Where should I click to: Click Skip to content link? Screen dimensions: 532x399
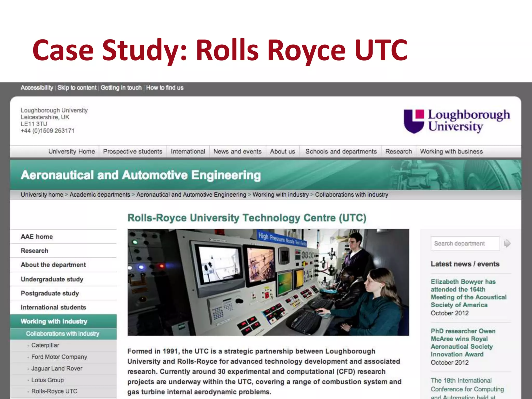point(77,88)
